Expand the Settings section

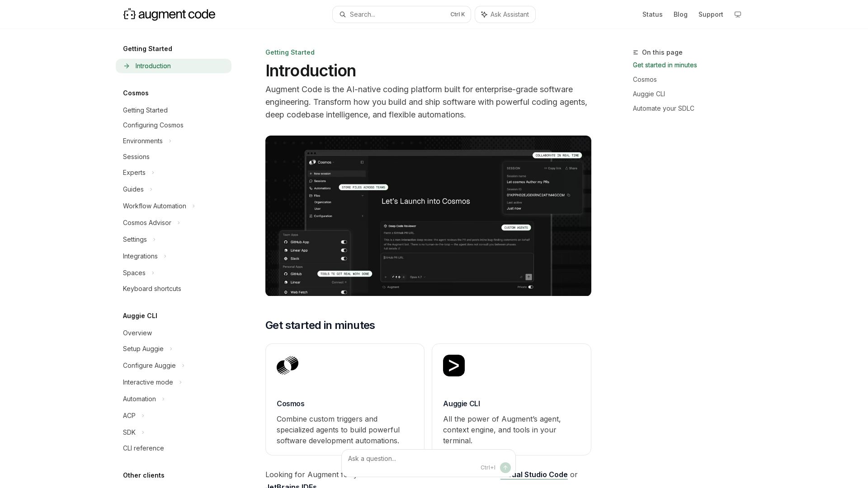pos(154,239)
